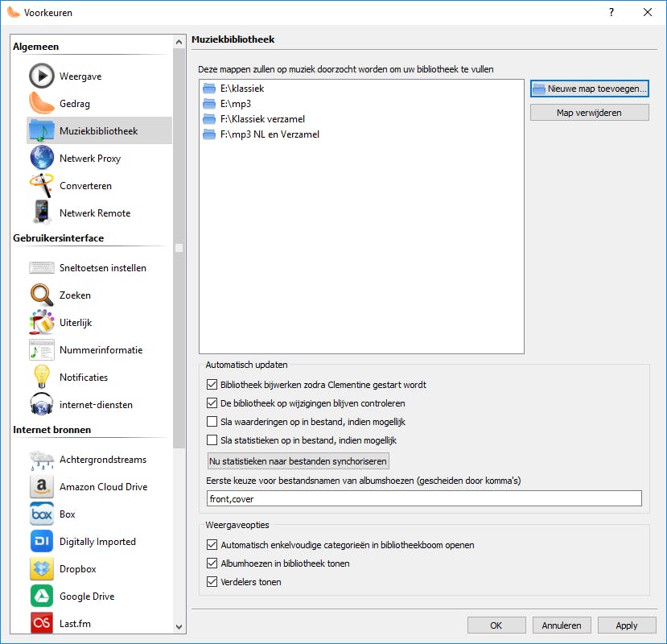
Task: Open Netwerk Remote phone icon
Action: click(x=42, y=213)
